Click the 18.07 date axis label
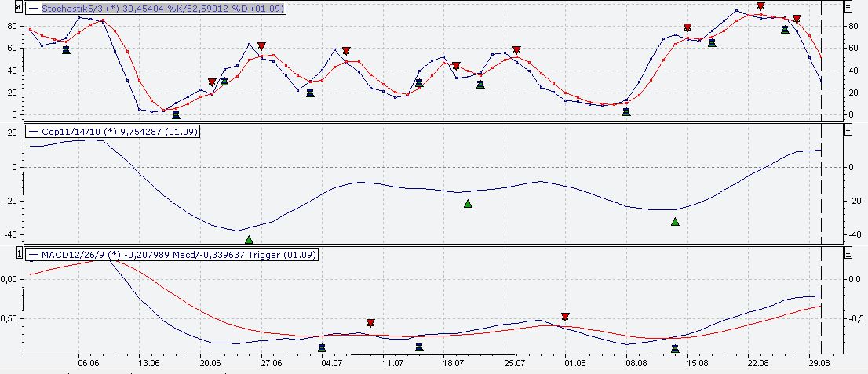The image size is (868, 374). 454,364
